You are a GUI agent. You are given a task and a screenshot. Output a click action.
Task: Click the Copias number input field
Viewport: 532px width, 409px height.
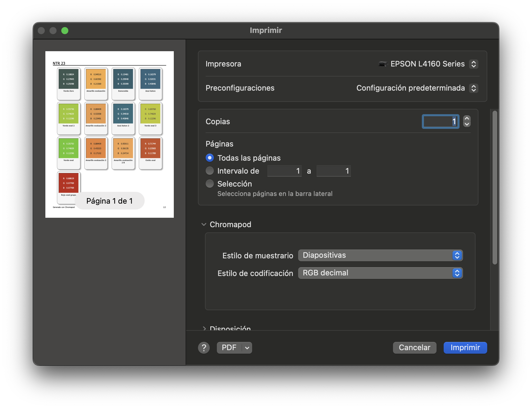pos(440,122)
